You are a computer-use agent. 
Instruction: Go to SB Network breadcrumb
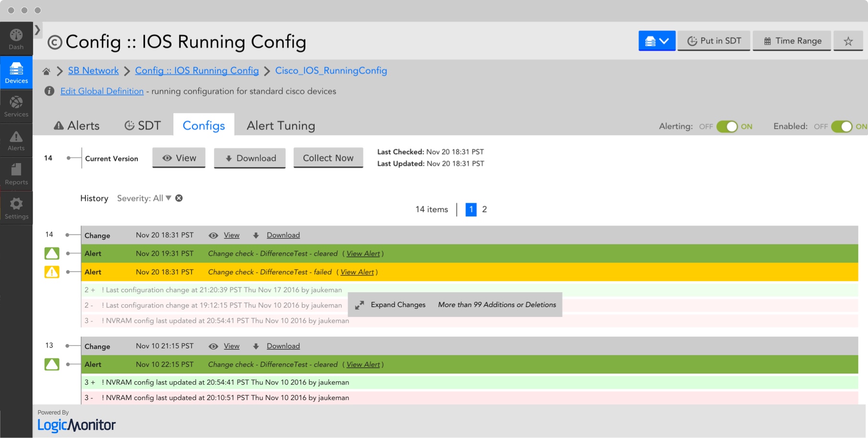(93, 71)
